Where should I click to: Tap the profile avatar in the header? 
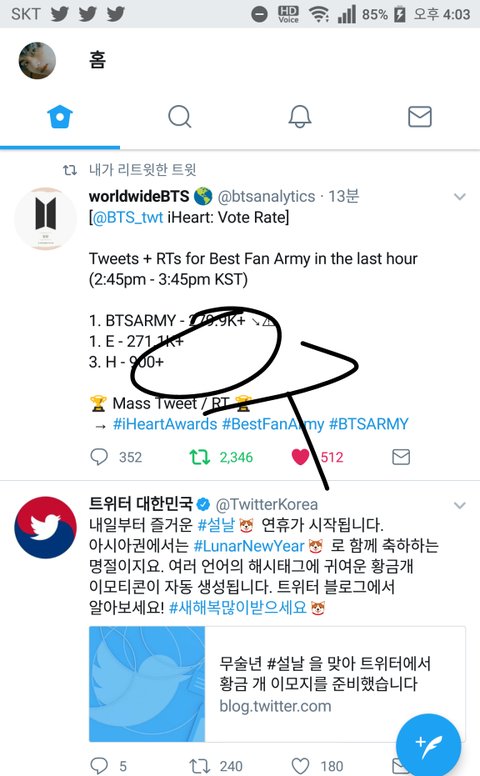37,60
